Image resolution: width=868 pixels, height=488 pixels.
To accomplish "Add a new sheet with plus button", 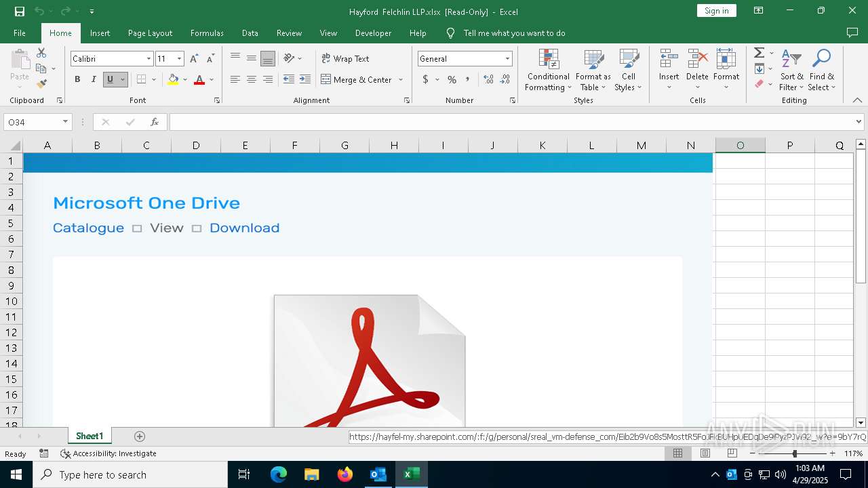I will pyautogui.click(x=140, y=436).
